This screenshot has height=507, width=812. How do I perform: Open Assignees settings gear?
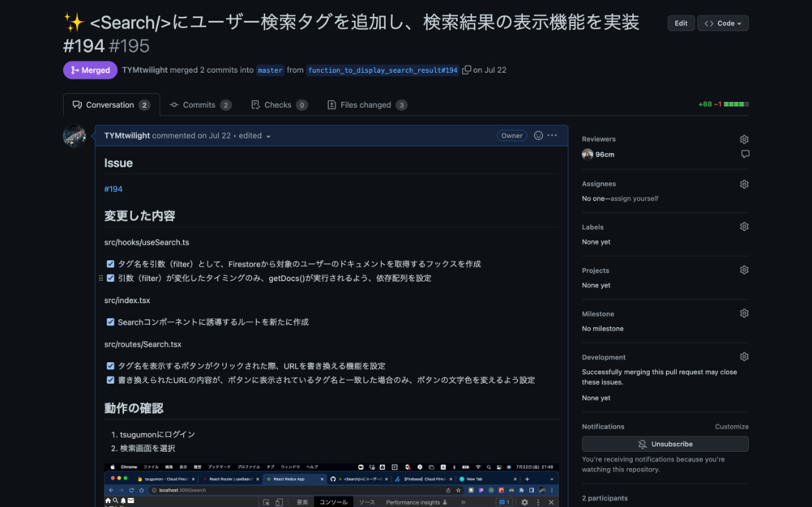pyautogui.click(x=744, y=184)
